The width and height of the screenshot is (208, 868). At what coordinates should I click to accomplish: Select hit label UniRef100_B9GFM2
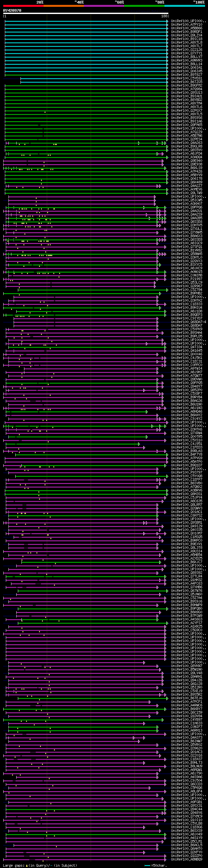187,86
